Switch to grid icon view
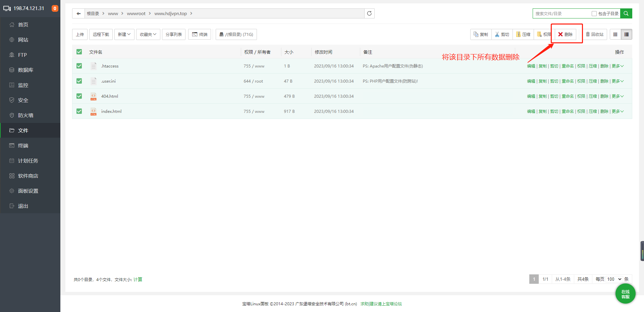This screenshot has width=644, height=312. coord(615,34)
